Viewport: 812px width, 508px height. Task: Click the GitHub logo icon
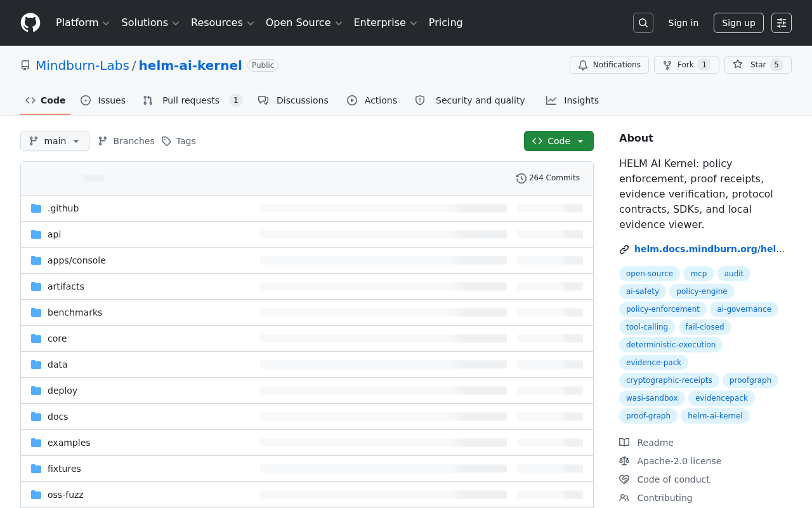[x=30, y=23]
